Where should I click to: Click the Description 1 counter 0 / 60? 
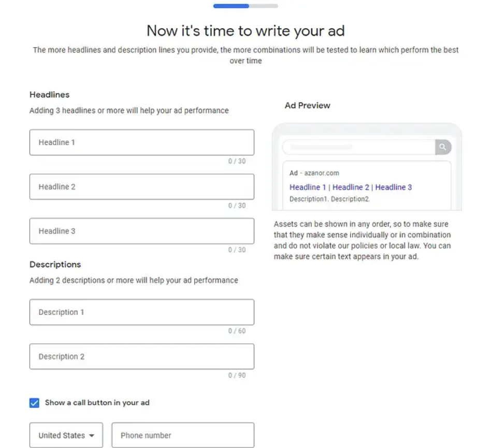click(x=237, y=331)
